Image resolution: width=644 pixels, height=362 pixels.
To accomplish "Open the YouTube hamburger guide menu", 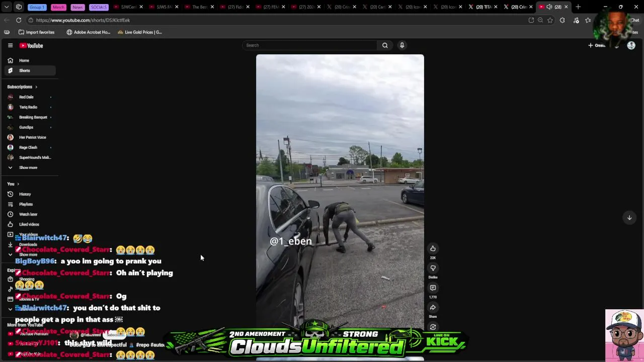I will point(10,45).
